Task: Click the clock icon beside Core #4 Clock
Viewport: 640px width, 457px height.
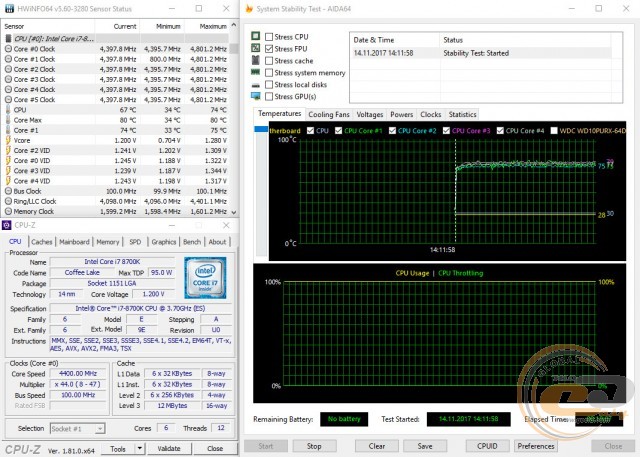Action: click(x=8, y=89)
